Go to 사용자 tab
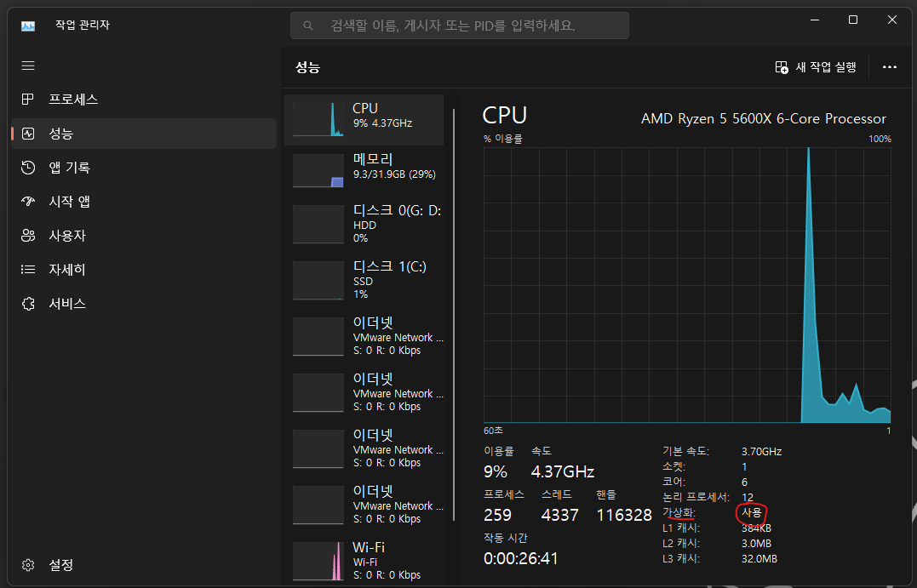The height and width of the screenshot is (588, 917). [x=144, y=236]
